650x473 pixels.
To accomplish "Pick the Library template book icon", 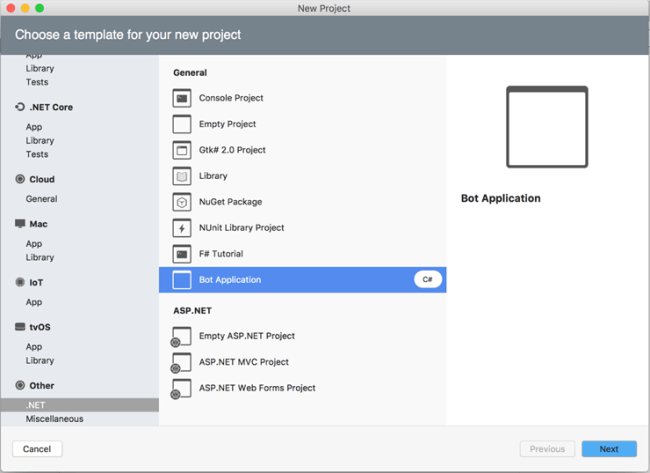I will (182, 176).
